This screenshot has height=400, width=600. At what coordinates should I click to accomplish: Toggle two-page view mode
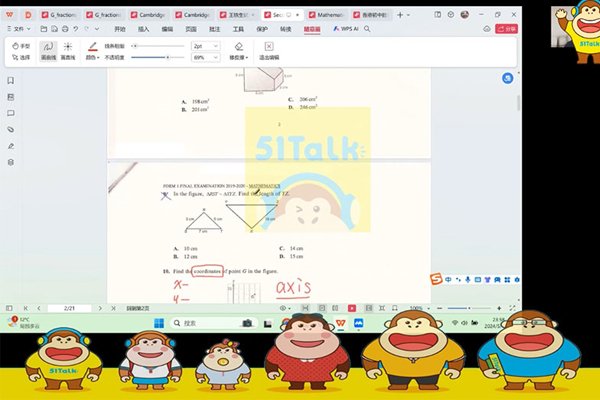(x=335, y=308)
